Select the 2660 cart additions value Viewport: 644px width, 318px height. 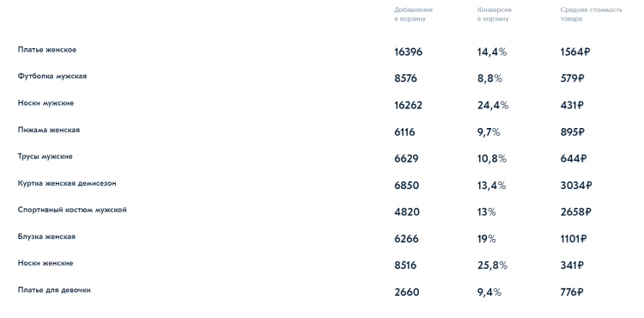(407, 292)
